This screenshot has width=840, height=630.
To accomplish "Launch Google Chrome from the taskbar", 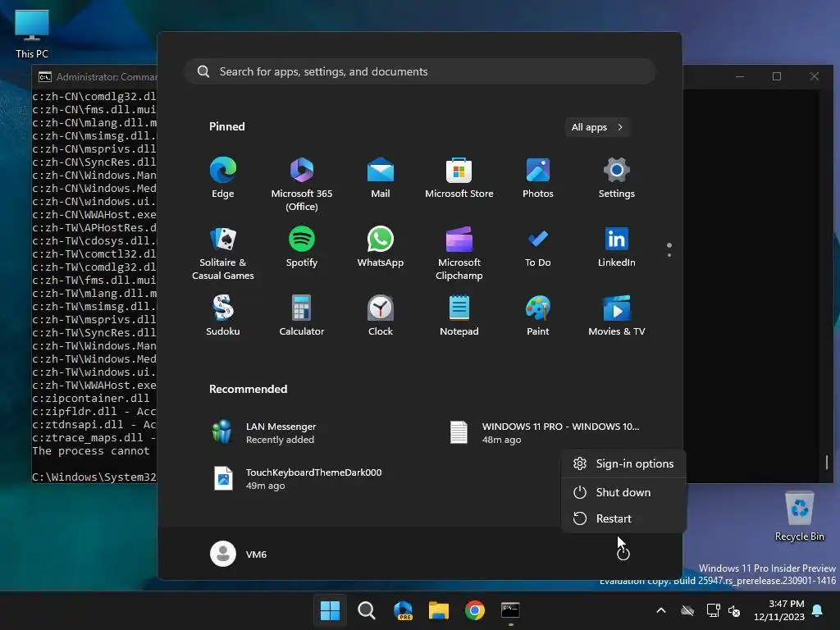I will 475,610.
